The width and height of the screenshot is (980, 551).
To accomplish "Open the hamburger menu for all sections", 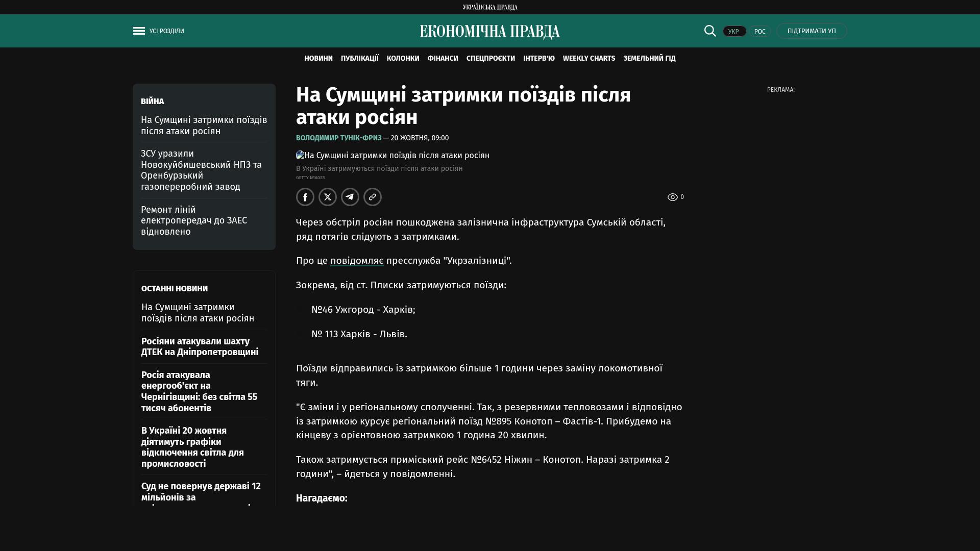I will click(x=139, y=31).
